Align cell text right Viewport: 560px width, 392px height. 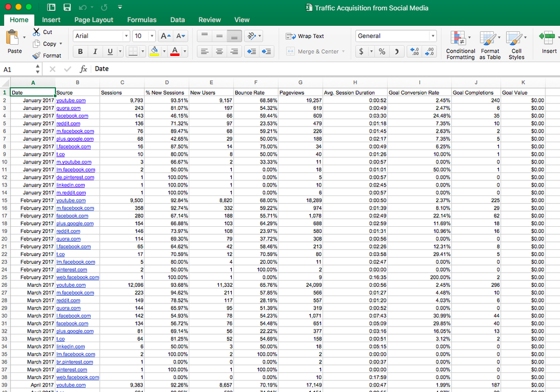[x=234, y=52]
